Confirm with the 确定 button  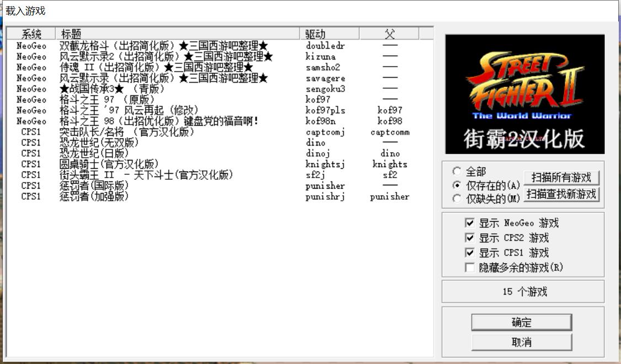521,323
